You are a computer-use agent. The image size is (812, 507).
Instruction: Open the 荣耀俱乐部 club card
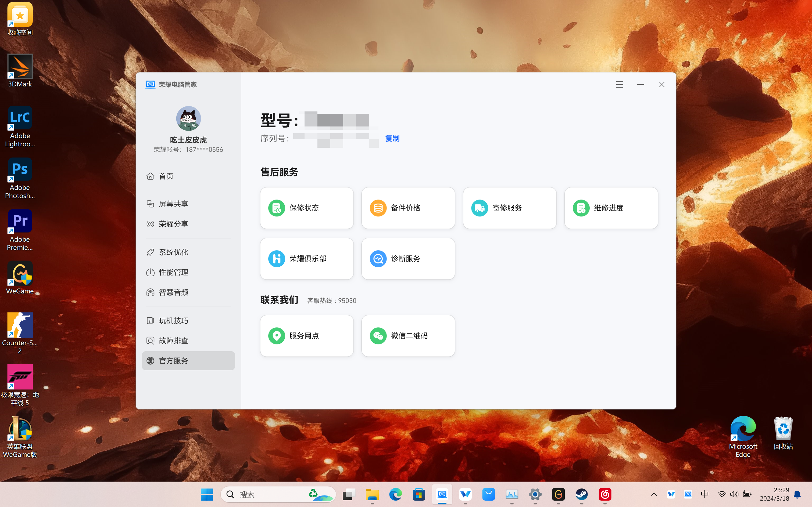point(306,259)
